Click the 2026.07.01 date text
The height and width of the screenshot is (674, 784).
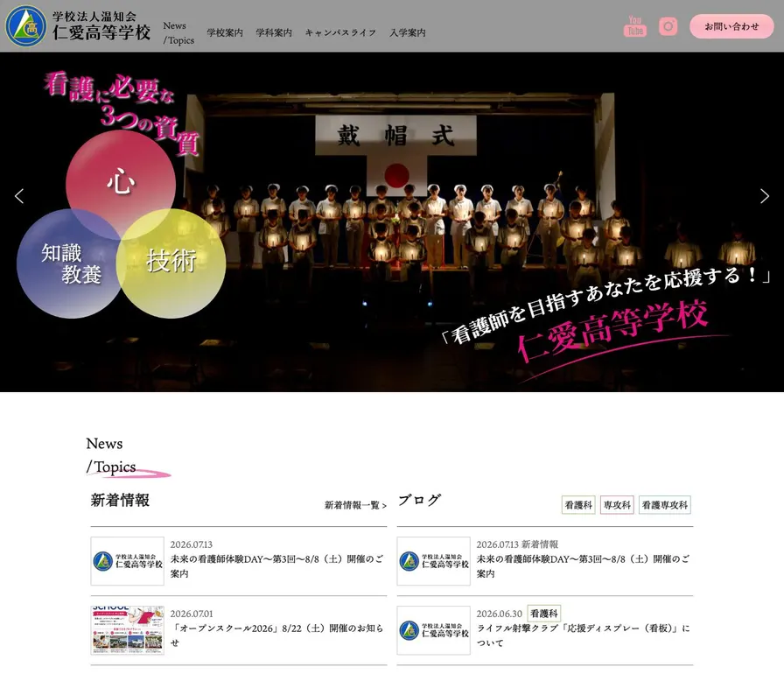point(192,614)
